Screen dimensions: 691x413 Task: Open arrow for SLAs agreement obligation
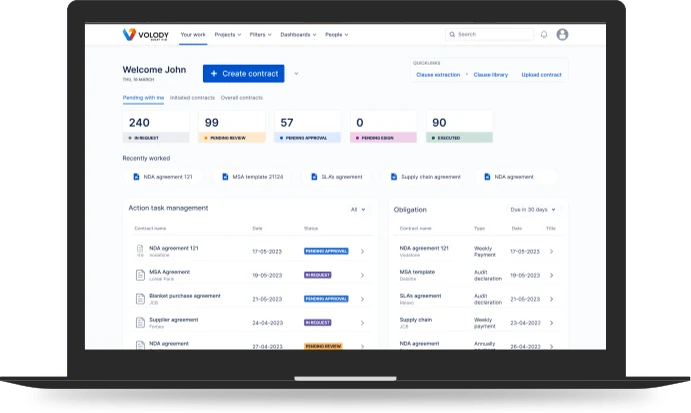pos(551,299)
